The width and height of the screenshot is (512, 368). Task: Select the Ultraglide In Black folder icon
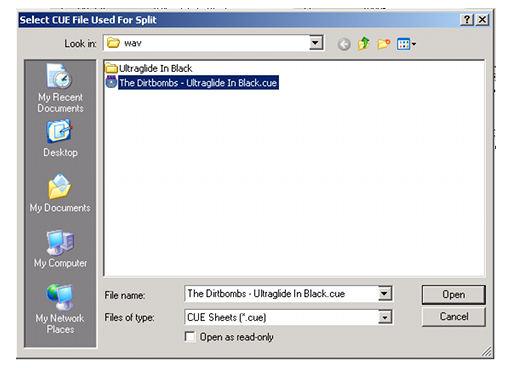click(112, 68)
